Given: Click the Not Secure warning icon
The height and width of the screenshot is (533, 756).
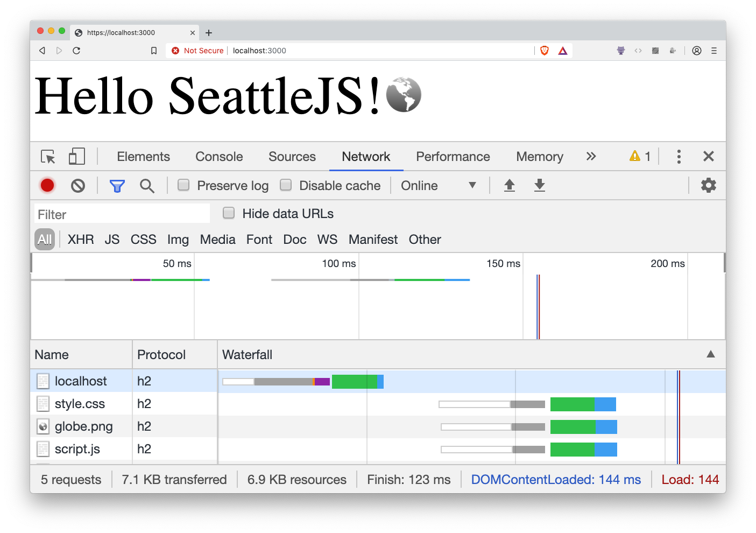Looking at the screenshot, I should coord(175,51).
